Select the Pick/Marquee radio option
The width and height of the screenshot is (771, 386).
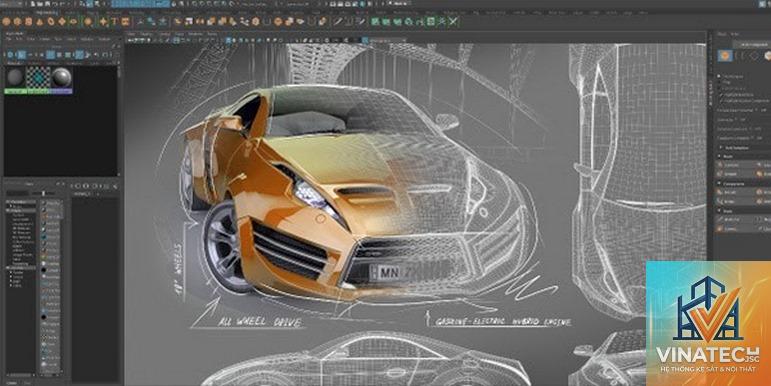[x=719, y=76]
